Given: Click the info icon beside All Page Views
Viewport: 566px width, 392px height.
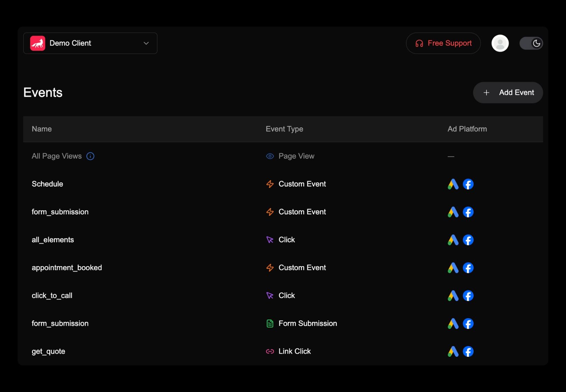Looking at the screenshot, I should pos(90,156).
